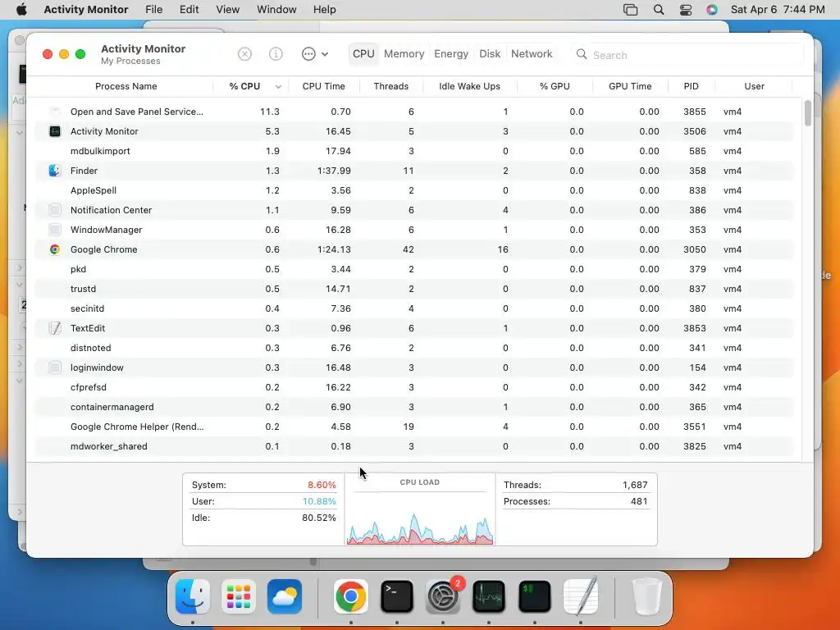The image size is (840, 630).
Task: Click the TextEdit process row icon
Action: tap(55, 328)
